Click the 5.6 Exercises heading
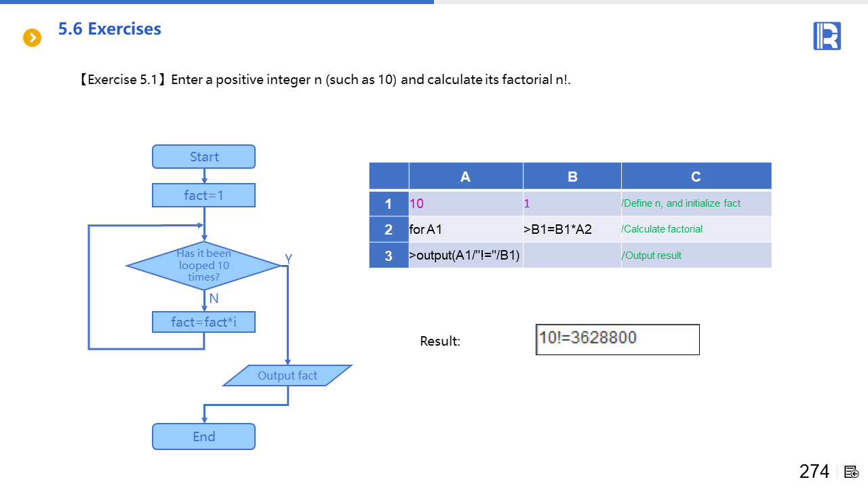 click(110, 29)
